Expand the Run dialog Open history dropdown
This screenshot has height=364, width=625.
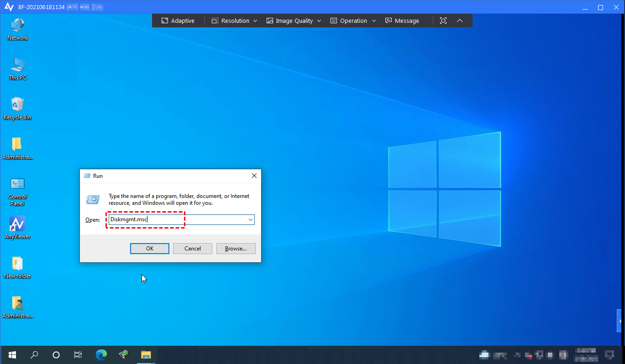tap(250, 220)
